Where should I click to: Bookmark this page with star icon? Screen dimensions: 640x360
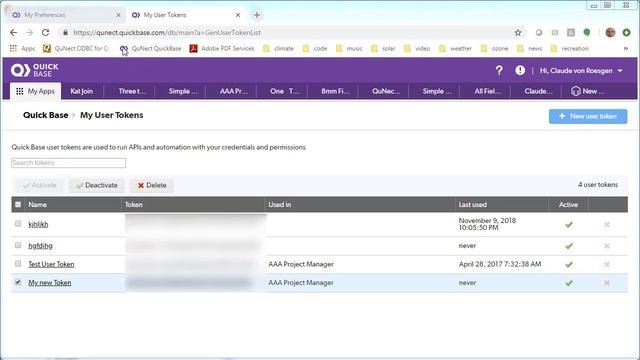coord(518,32)
